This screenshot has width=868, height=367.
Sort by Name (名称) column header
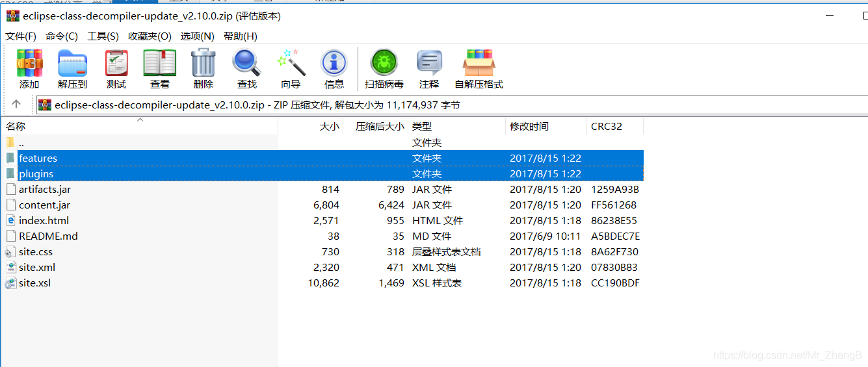point(139,127)
